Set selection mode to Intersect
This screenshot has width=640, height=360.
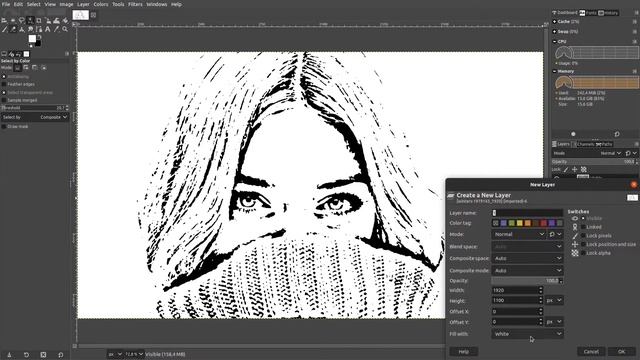pos(44,68)
